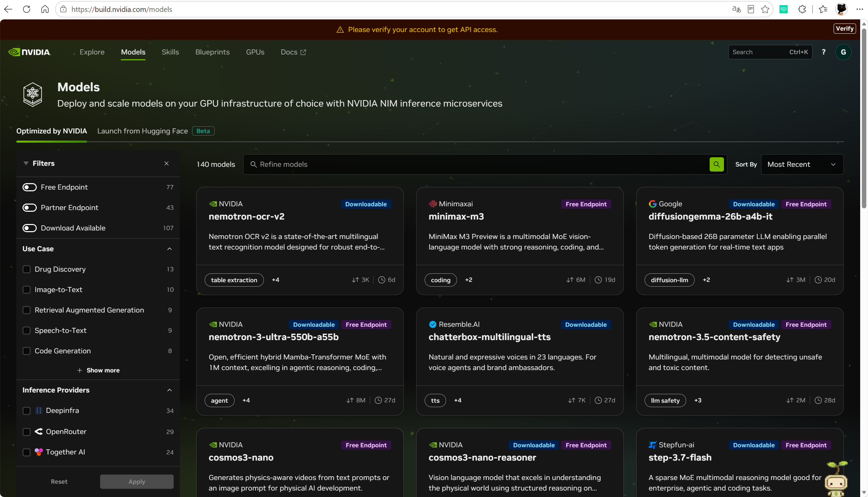Bookmark page with the star icon

point(765,9)
